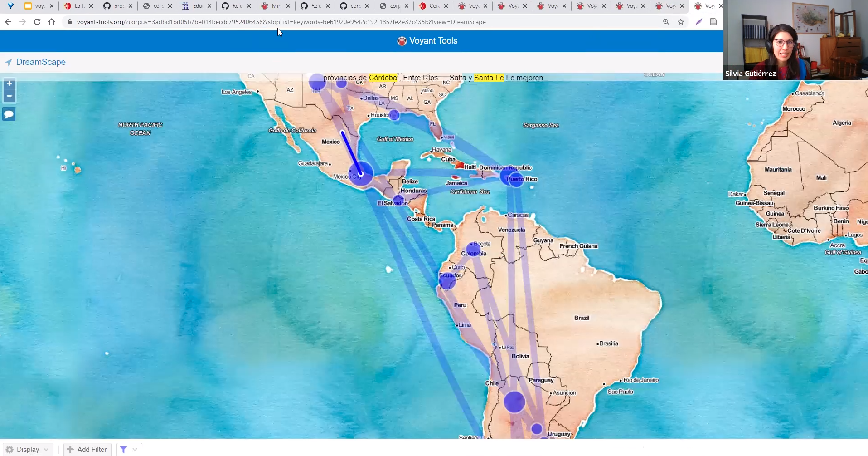Open the page zoom magnifier icon
The height and width of the screenshot is (456, 868).
[x=666, y=22]
